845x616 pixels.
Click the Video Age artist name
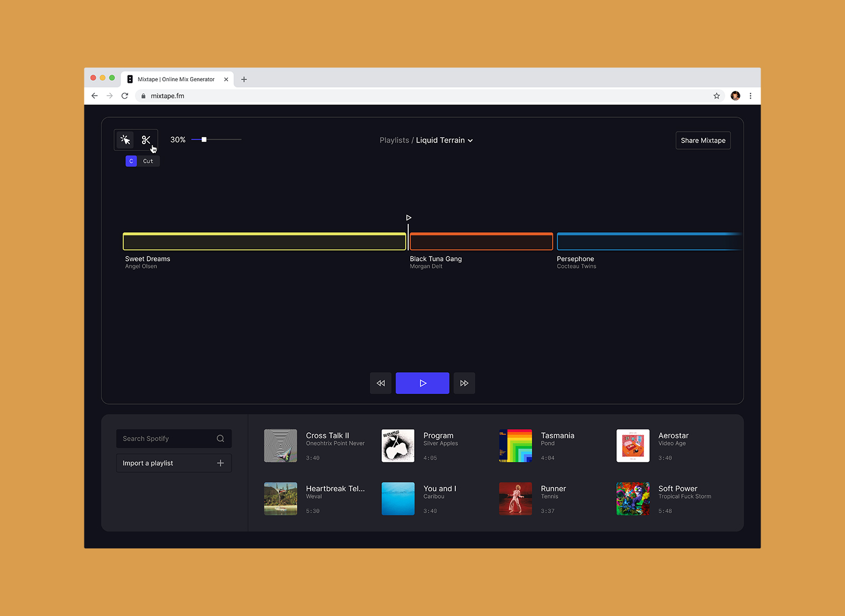coord(672,443)
